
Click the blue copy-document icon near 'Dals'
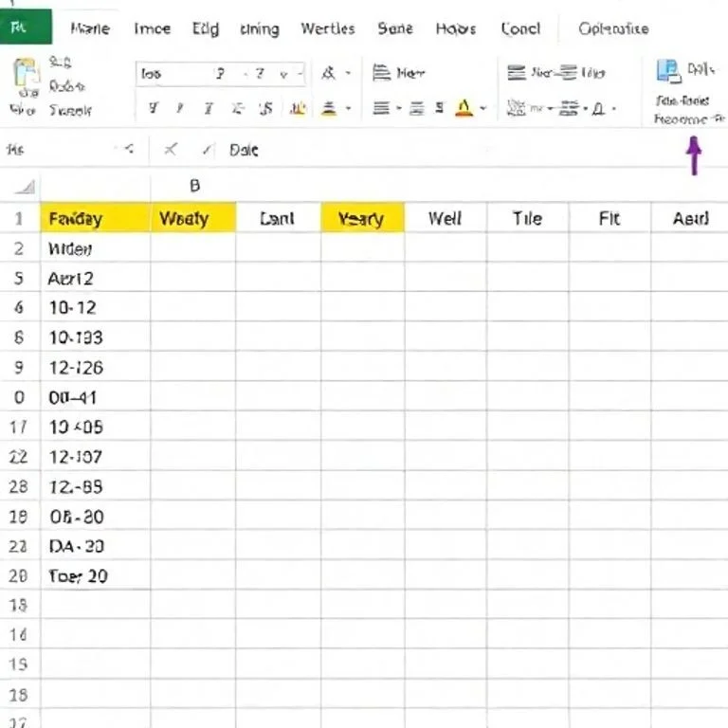pyautogui.click(x=668, y=71)
